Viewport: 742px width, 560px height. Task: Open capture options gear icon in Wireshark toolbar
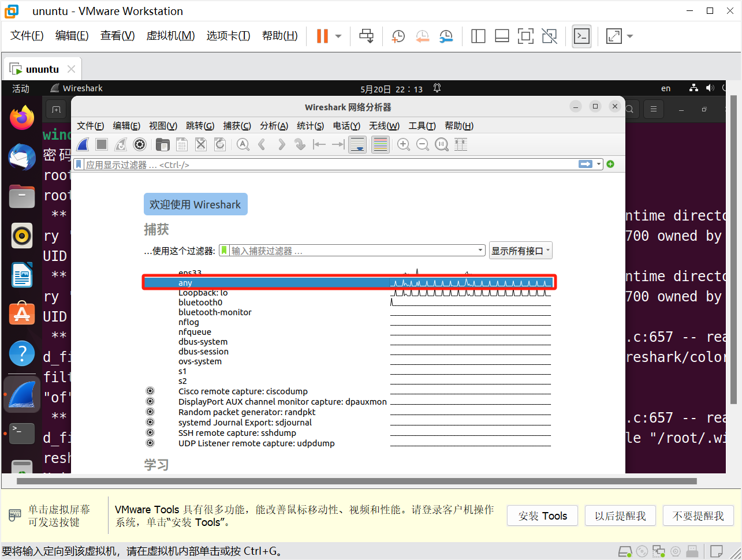tap(140, 144)
